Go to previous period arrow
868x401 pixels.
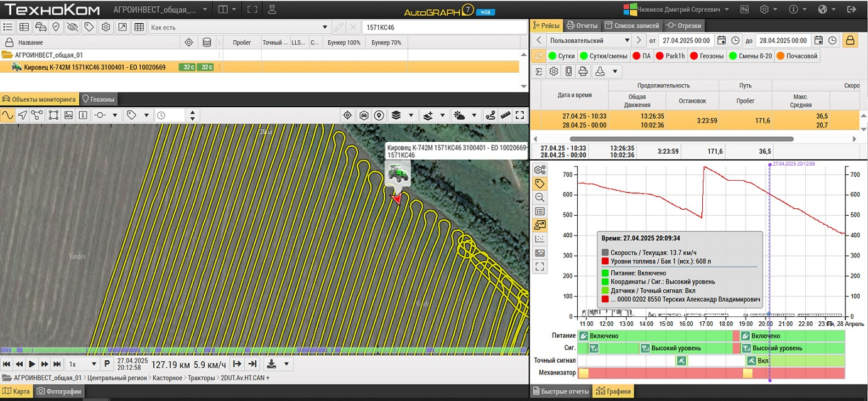538,40
